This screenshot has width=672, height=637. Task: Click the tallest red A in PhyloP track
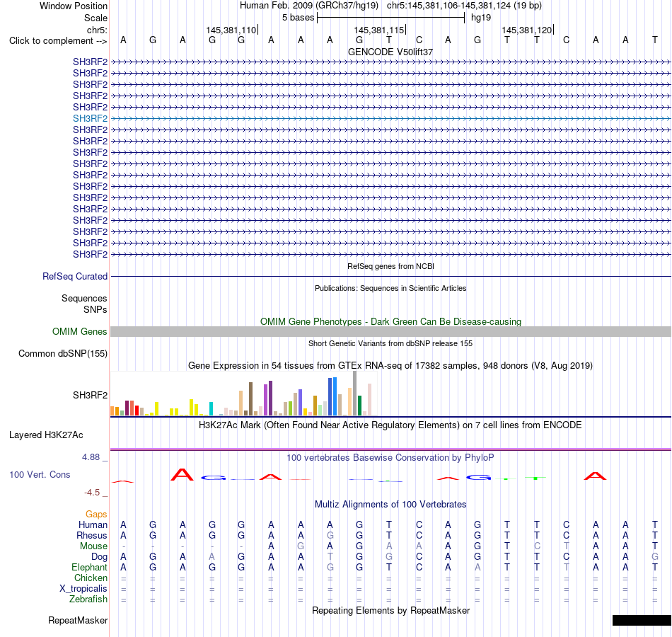[182, 474]
